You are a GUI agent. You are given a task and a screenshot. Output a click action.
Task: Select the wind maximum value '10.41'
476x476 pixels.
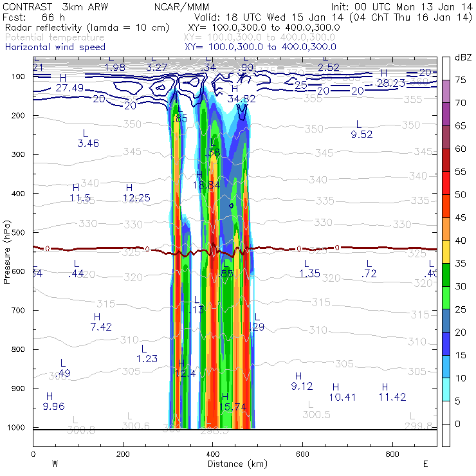pyautogui.click(x=342, y=397)
